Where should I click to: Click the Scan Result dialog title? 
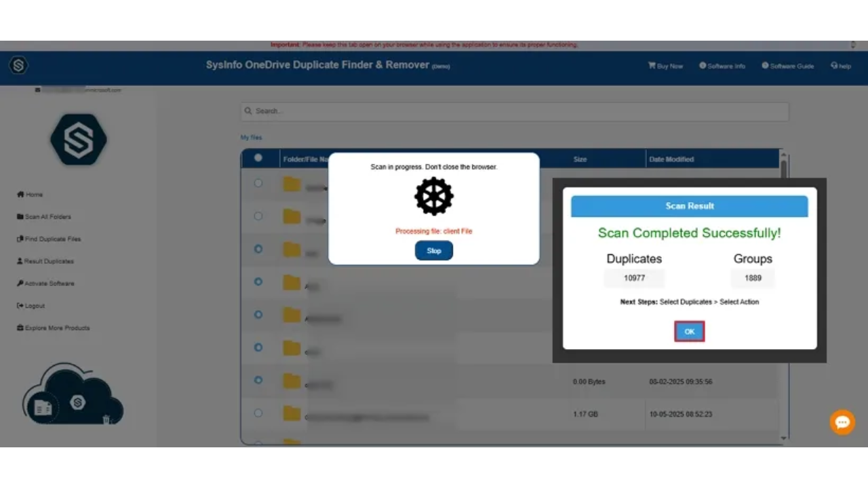click(x=690, y=206)
